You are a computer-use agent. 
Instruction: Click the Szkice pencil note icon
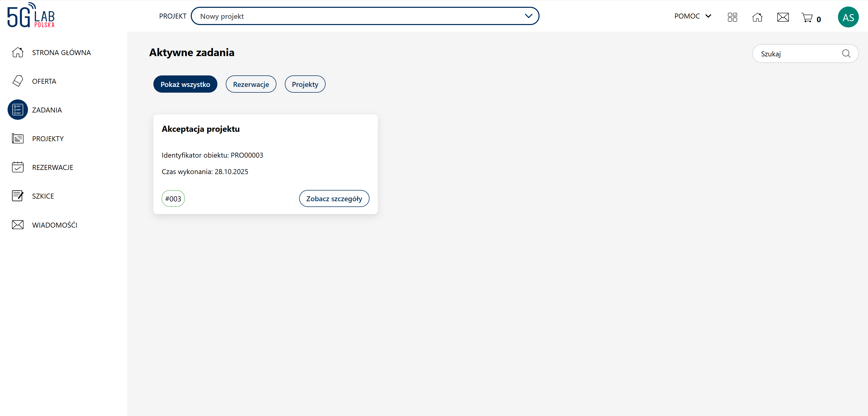pyautogui.click(x=18, y=196)
